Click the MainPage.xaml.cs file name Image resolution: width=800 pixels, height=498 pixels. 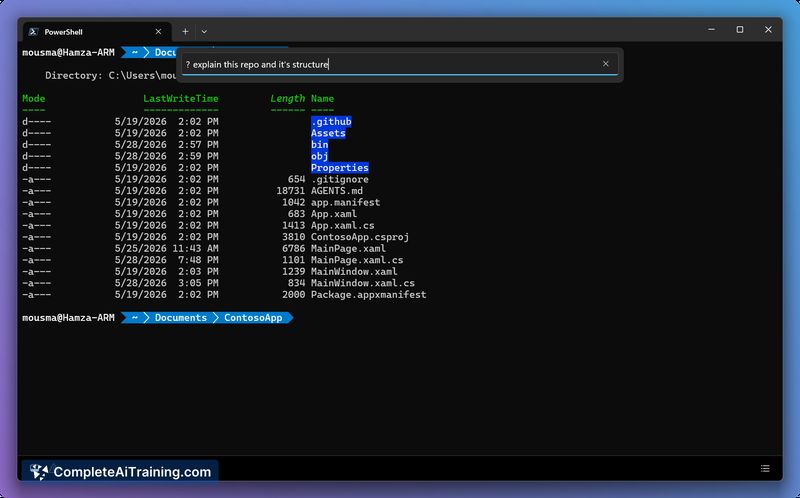[x=357, y=260]
